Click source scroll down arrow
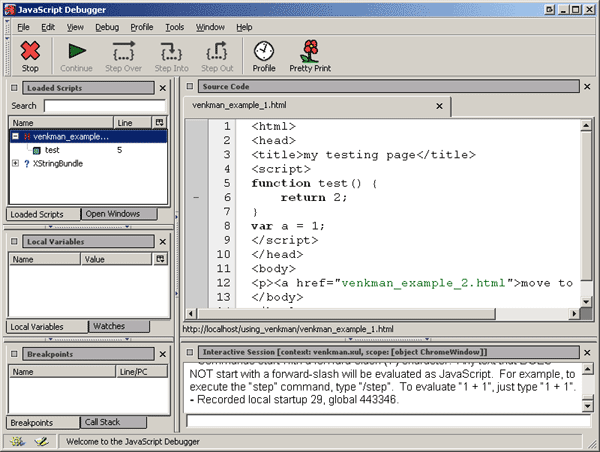 click(x=586, y=302)
